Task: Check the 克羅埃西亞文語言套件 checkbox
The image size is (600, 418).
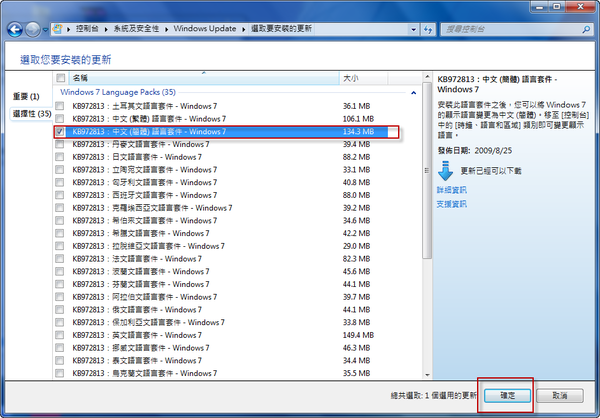Action: coord(60,208)
